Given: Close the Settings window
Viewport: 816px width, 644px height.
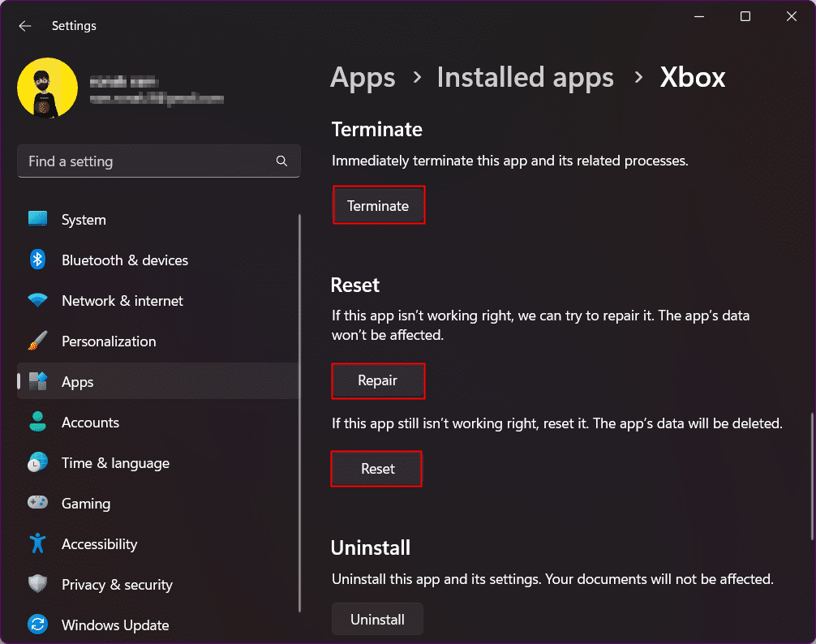Looking at the screenshot, I should (x=792, y=17).
